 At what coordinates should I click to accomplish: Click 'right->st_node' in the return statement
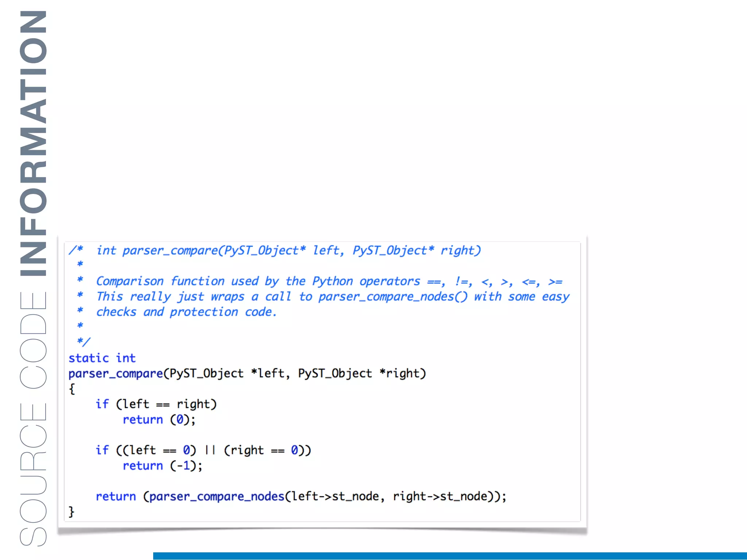(x=440, y=496)
